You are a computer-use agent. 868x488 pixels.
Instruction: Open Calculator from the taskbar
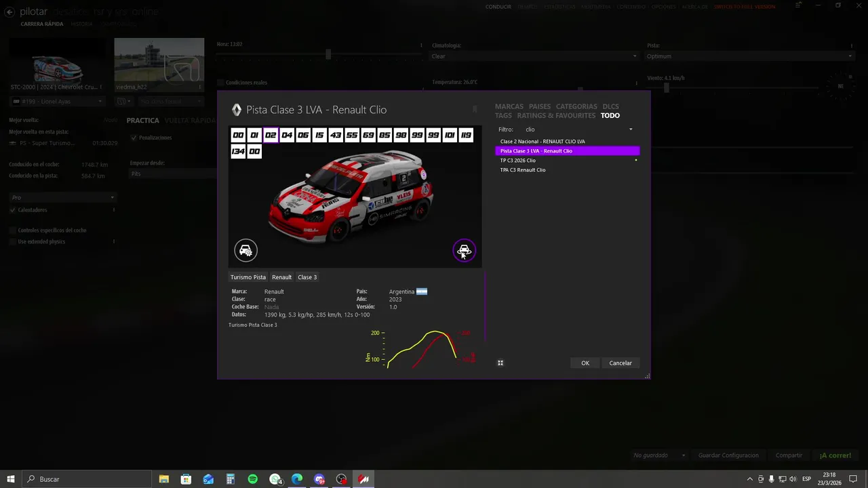(231, 479)
